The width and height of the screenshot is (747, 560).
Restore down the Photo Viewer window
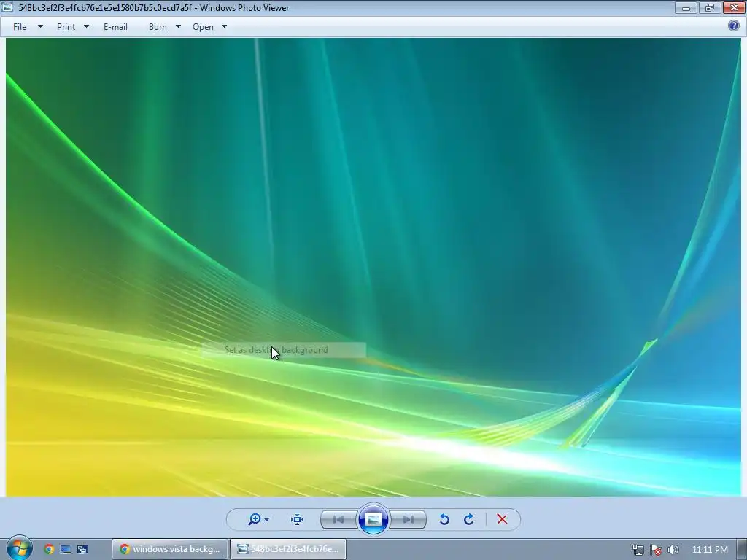point(710,7)
